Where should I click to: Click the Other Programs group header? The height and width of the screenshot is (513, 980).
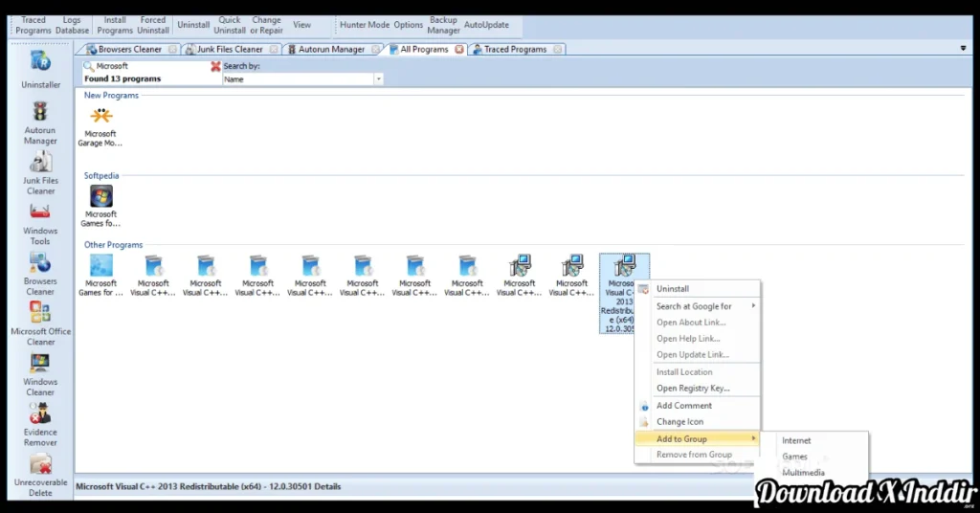(x=113, y=245)
